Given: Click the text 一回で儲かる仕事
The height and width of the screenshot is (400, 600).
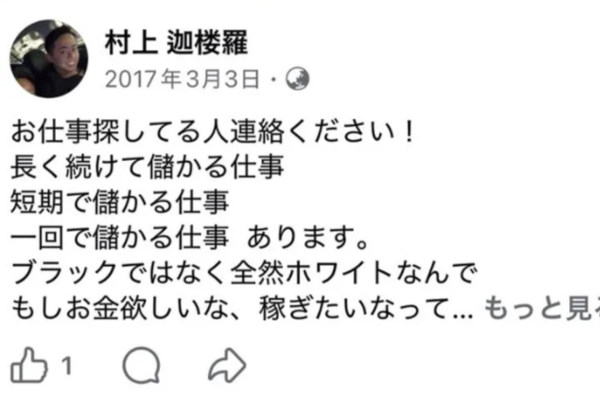Looking at the screenshot, I should (x=120, y=238).
